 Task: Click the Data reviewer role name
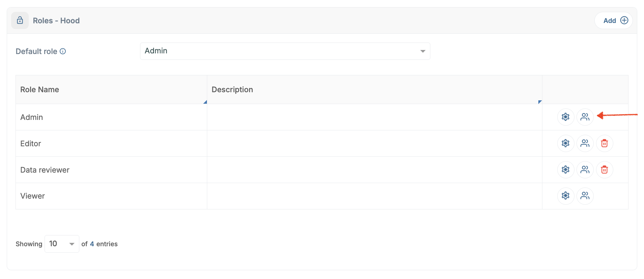tap(45, 170)
